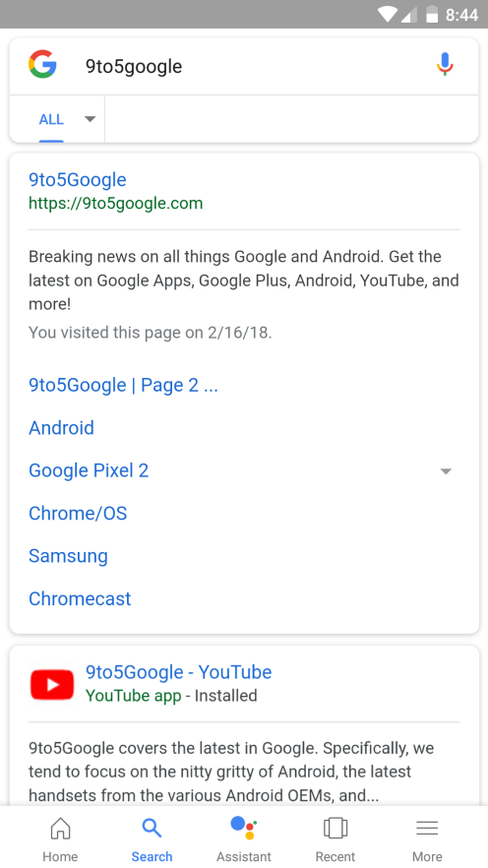Open the Samsung sitelink

pyautogui.click(x=68, y=556)
